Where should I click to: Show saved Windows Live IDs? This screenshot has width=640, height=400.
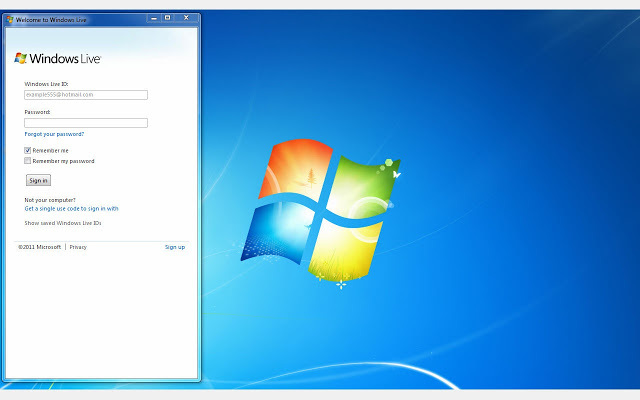click(63, 223)
